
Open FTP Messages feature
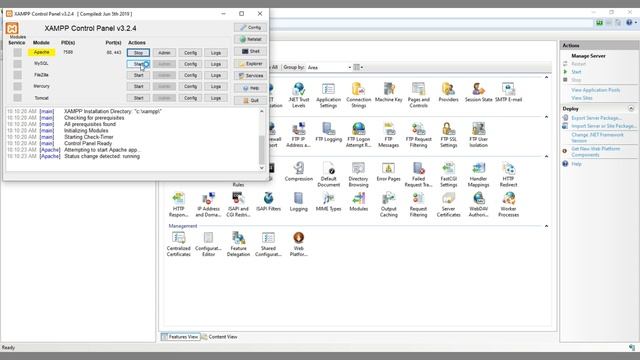pyautogui.click(x=389, y=135)
